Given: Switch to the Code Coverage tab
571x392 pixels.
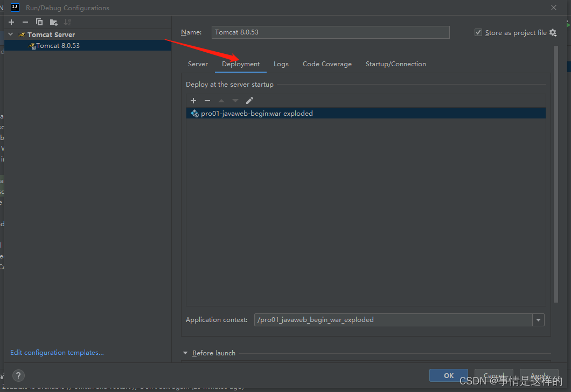Looking at the screenshot, I should tap(327, 64).
